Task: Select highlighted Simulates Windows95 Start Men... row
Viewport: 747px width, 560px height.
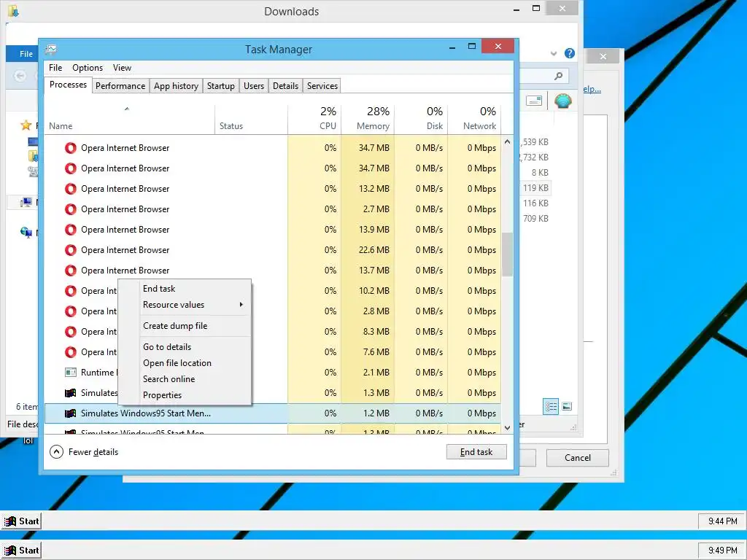Action: [273, 413]
